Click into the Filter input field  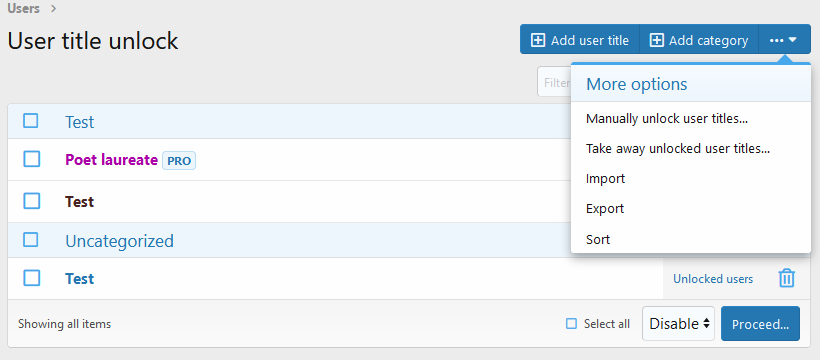554,82
